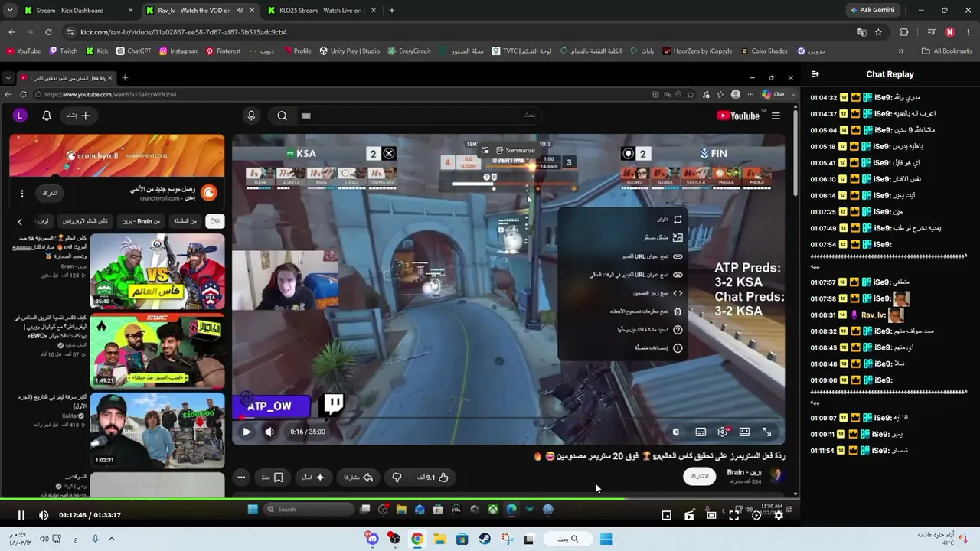The image size is (980, 551).
Task: Open the All Bookmarks folder
Action: [x=947, y=51]
